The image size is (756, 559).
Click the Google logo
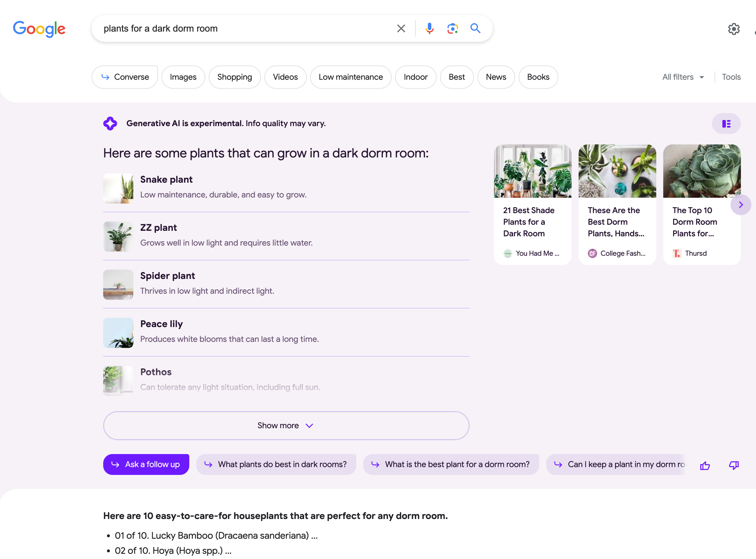[39, 29]
